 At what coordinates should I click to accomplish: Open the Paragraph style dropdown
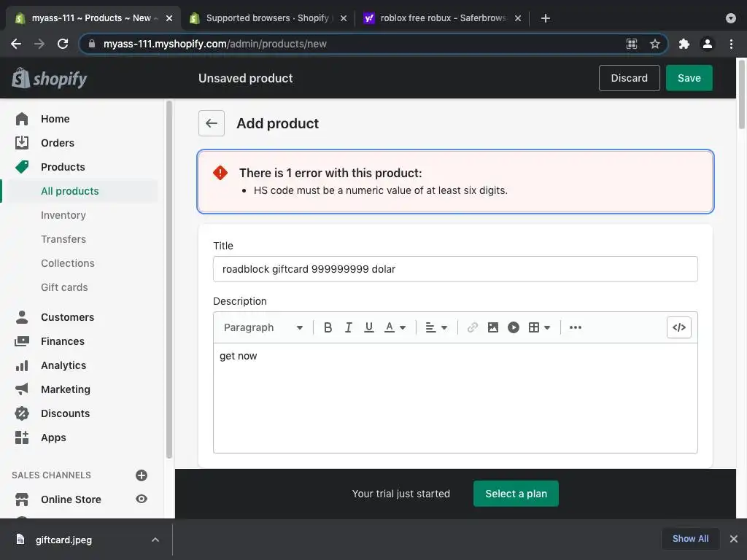click(263, 327)
